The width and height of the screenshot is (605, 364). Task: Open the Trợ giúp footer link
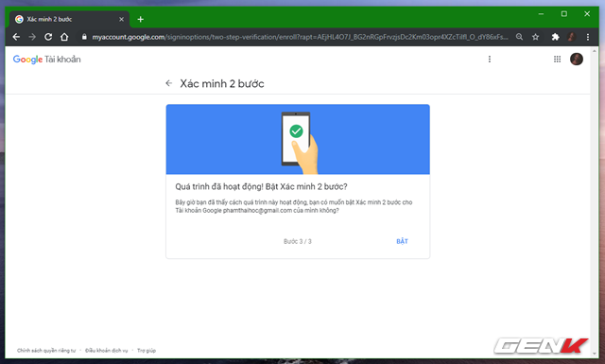(147, 351)
